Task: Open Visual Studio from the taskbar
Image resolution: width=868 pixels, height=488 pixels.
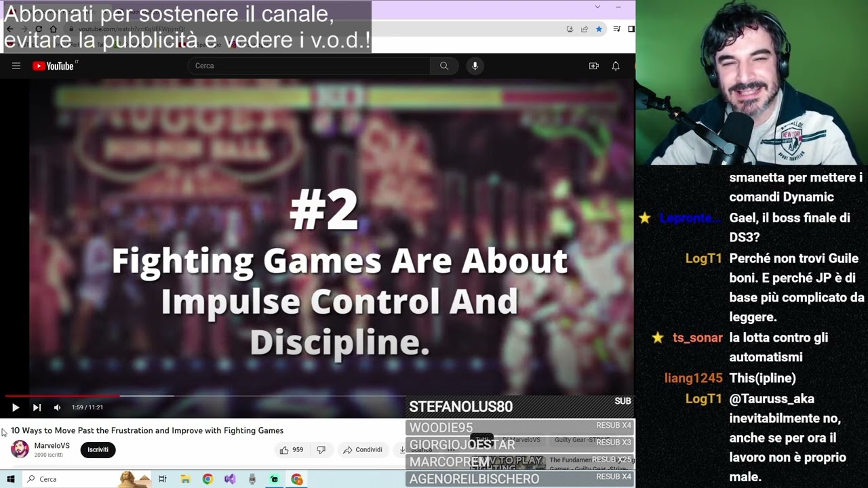Action: click(230, 479)
